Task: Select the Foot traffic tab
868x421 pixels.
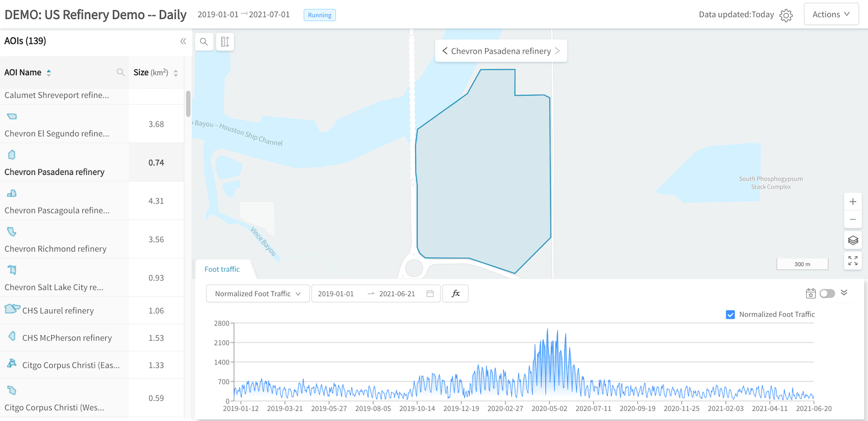Action: 222,269
